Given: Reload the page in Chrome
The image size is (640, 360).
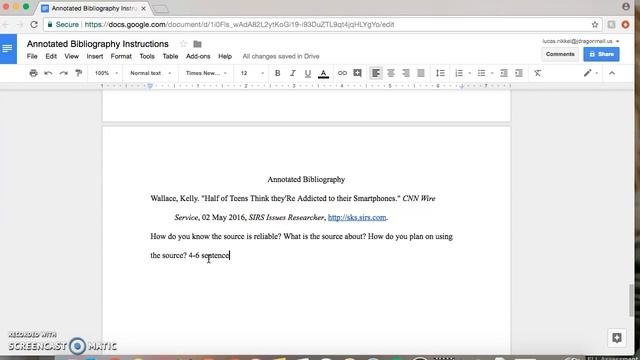Looking at the screenshot, I should (34, 24).
